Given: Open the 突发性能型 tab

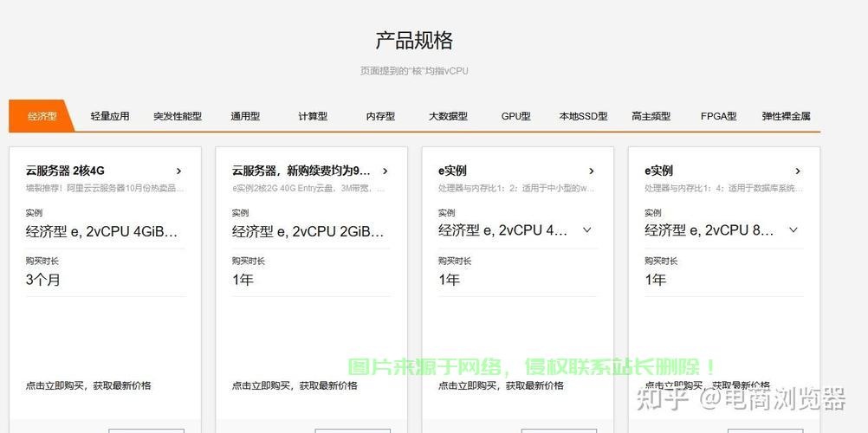Looking at the screenshot, I should tap(178, 116).
